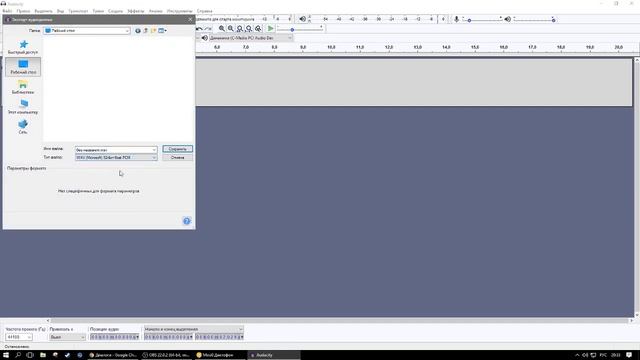The height and width of the screenshot is (360, 640).
Task: Open the Треки menu
Action: [98, 11]
